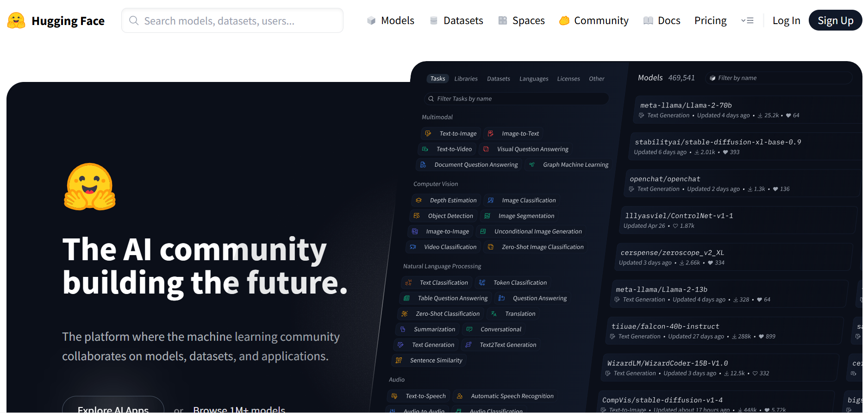The width and height of the screenshot is (868, 413).
Task: Click the Conversational task icon
Action: point(469,329)
